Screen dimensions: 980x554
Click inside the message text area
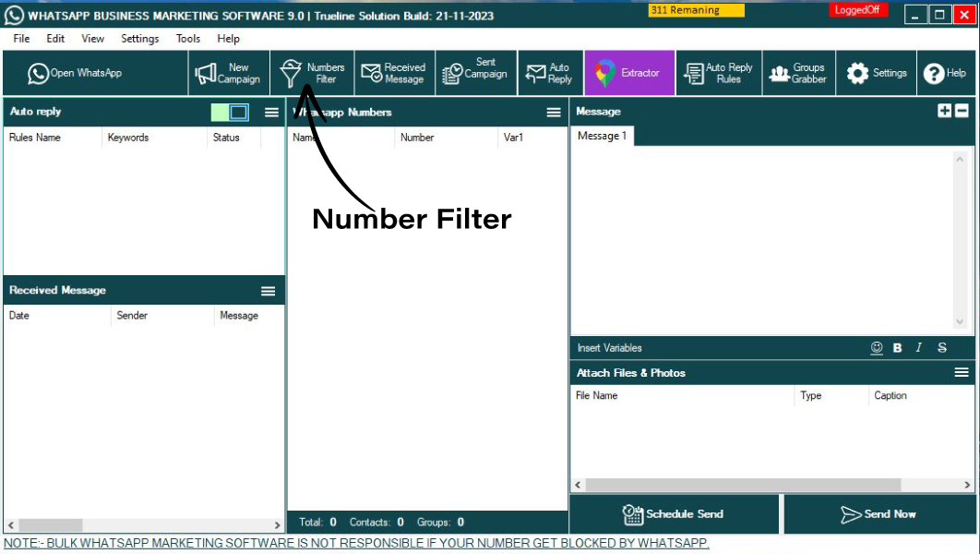point(761,241)
